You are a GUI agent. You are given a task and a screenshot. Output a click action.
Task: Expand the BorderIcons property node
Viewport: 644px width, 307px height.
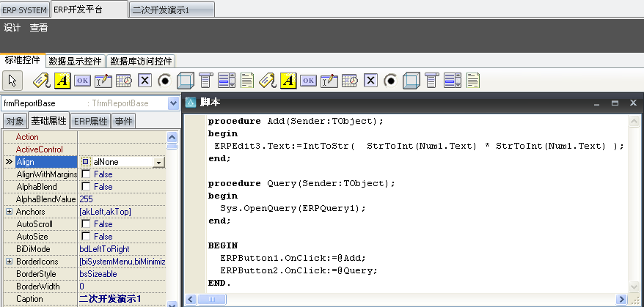(9, 262)
